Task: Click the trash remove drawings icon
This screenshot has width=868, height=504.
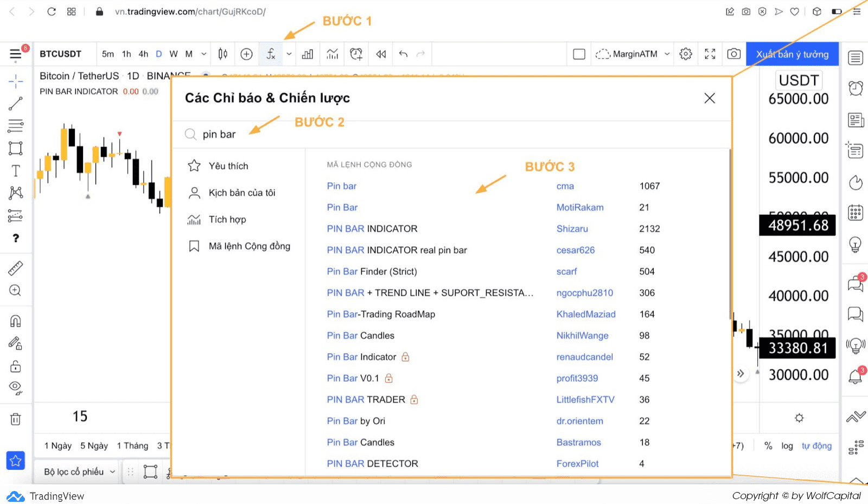Action: coord(16,419)
